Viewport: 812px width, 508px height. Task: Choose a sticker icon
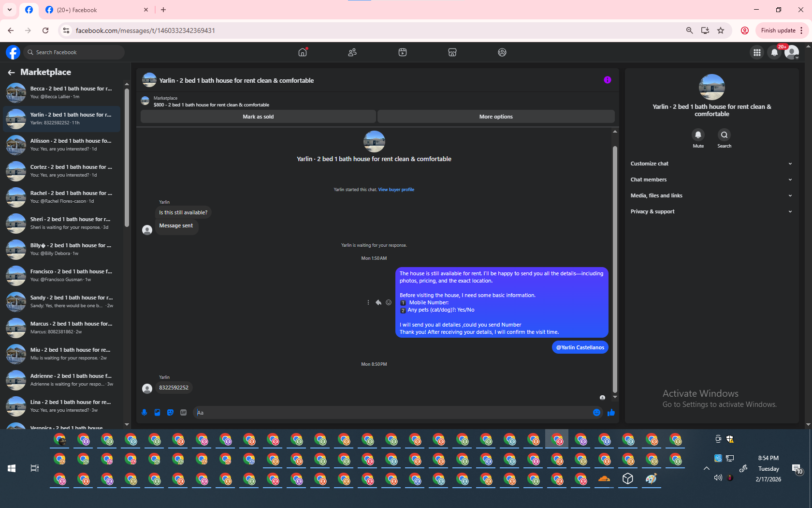click(x=170, y=412)
